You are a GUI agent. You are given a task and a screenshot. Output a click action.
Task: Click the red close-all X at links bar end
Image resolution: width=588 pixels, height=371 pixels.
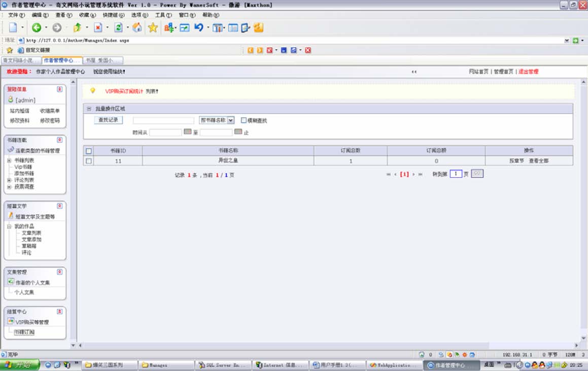(308, 50)
